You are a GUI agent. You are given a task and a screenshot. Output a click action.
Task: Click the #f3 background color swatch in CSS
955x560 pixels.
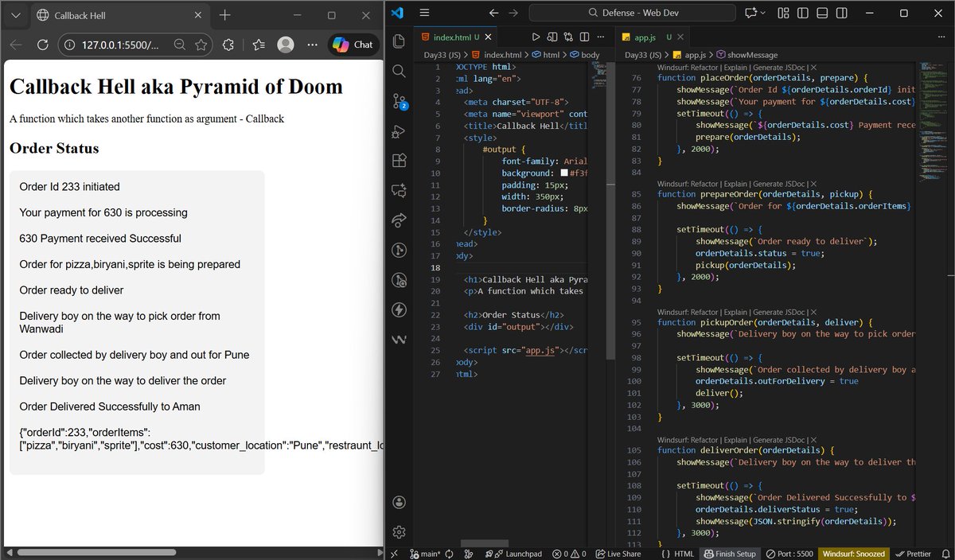[x=564, y=173]
